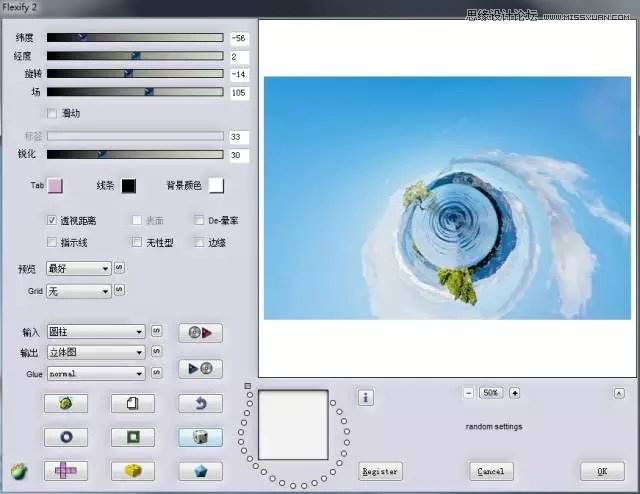Click the 50% zoom level button
The height and width of the screenshot is (494, 640).
(x=491, y=393)
